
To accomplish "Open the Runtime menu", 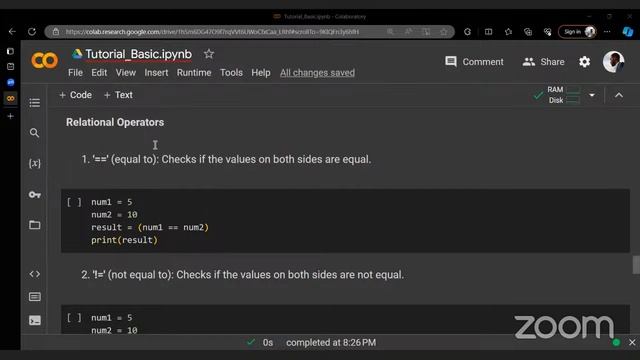I will (194, 73).
